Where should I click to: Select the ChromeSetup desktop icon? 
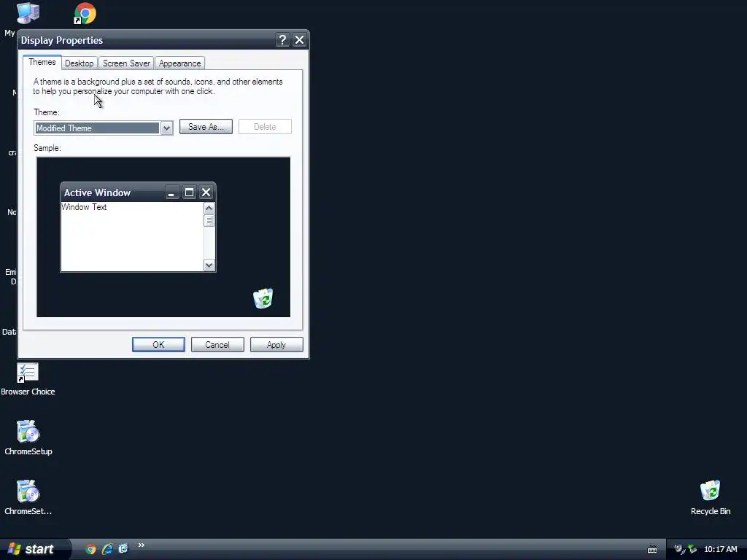(28, 438)
